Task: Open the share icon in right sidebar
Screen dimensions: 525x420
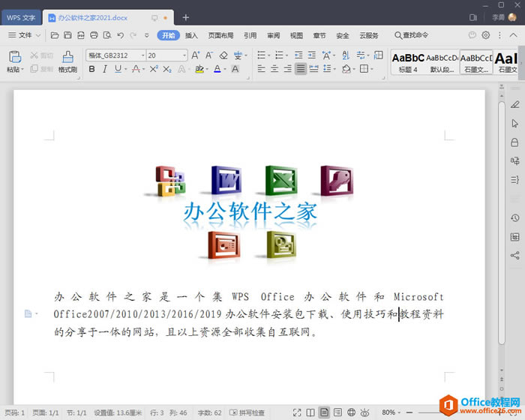Action: [x=515, y=256]
